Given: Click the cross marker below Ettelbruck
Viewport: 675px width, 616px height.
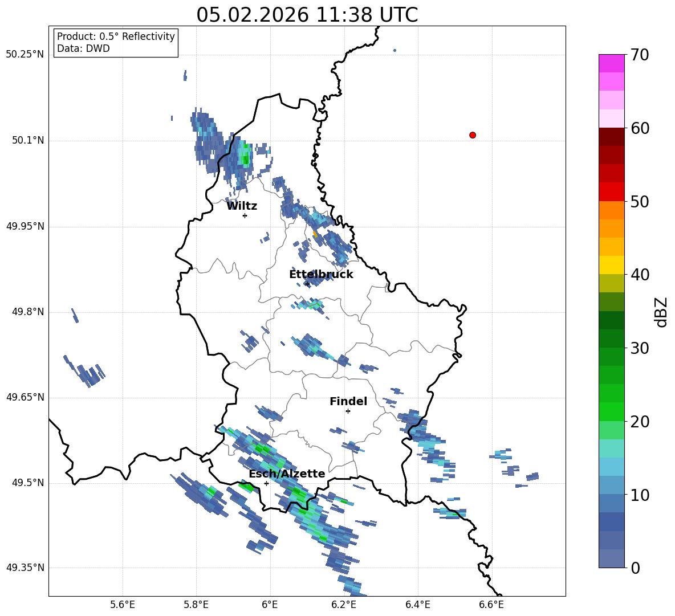Looking at the screenshot, I should (307, 284).
